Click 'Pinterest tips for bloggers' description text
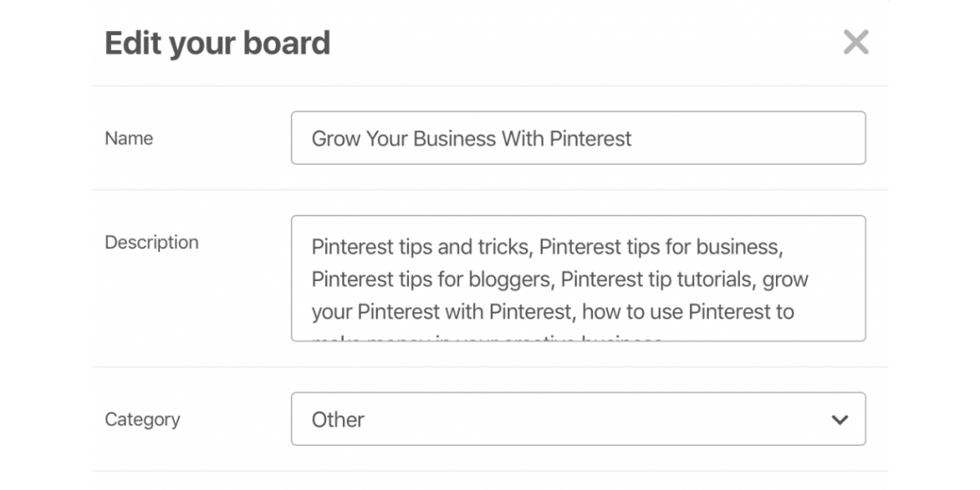The image size is (980, 490). pyautogui.click(x=432, y=279)
